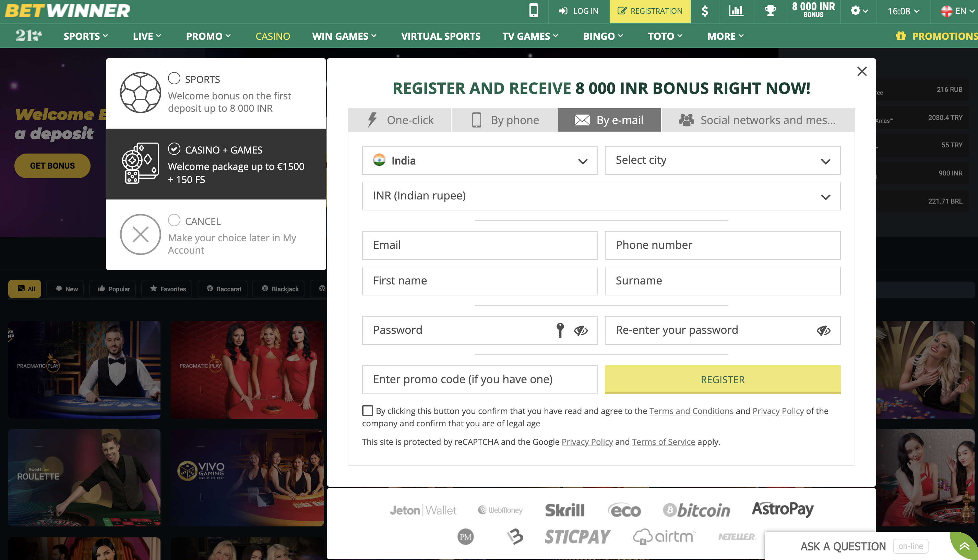Image resolution: width=978 pixels, height=560 pixels.
Task: Open the Terms and Conditions link
Action: tap(691, 411)
